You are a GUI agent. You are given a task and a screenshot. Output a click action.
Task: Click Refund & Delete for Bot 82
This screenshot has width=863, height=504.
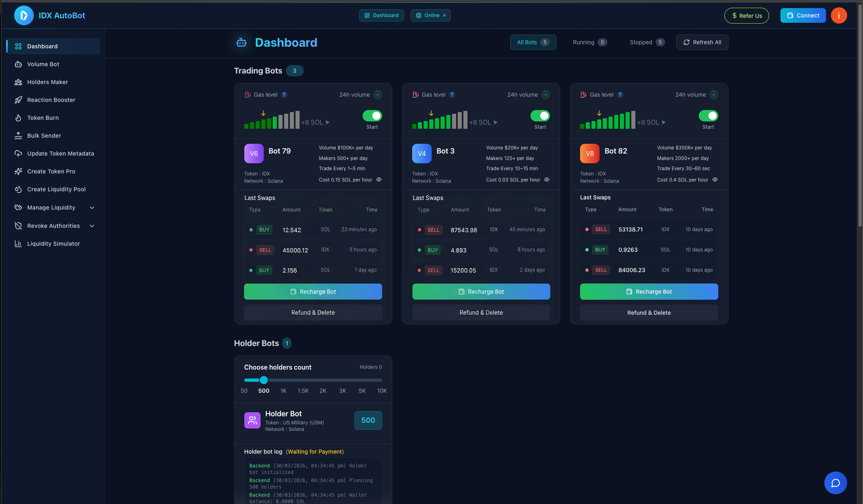649,313
